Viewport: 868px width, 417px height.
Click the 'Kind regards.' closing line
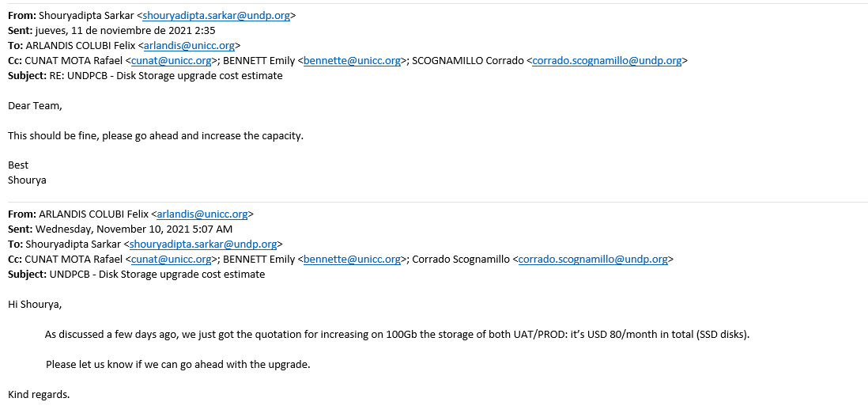(39, 394)
